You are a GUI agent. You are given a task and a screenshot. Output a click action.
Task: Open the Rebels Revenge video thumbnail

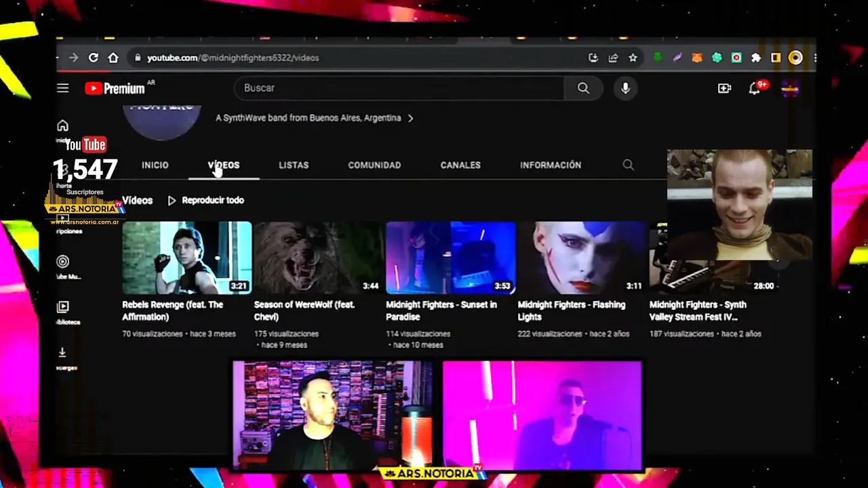(186, 258)
